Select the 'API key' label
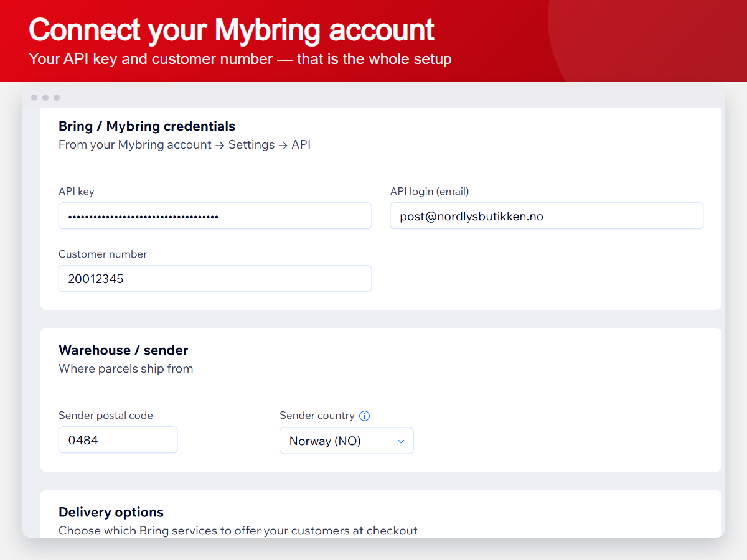Image resolution: width=747 pixels, height=560 pixels. pos(77,192)
